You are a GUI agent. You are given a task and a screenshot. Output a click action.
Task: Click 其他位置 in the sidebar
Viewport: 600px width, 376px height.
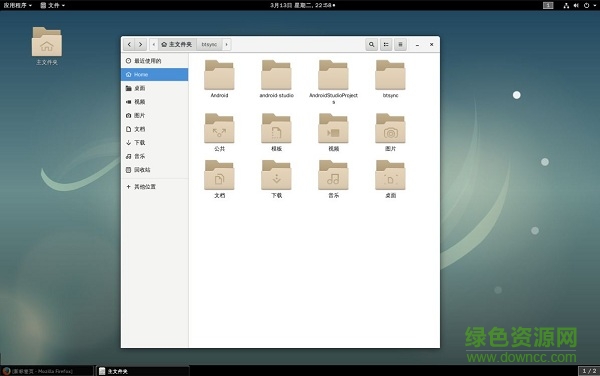[x=155, y=187]
